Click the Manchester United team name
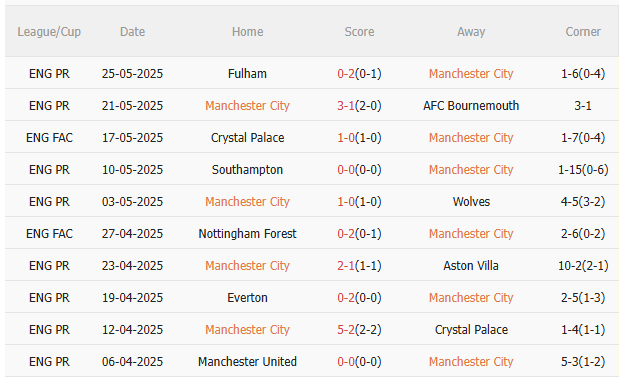Viewport: 619px width, 377px height. [x=247, y=362]
